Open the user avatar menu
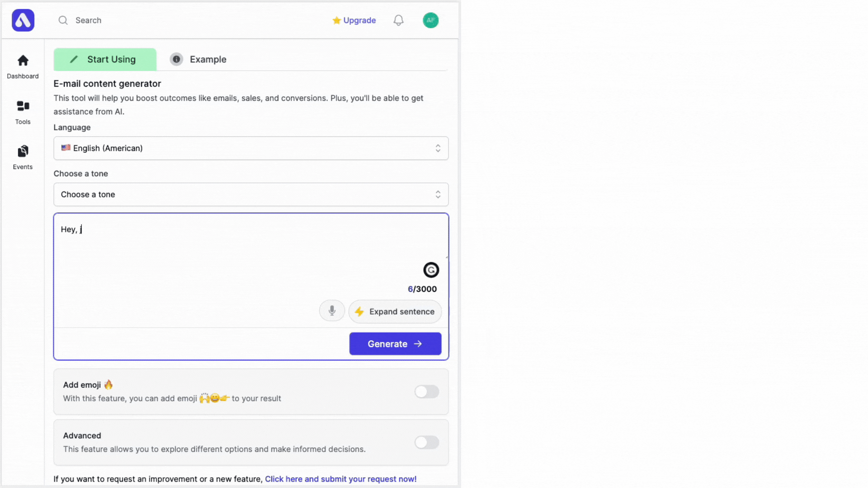 430,20
